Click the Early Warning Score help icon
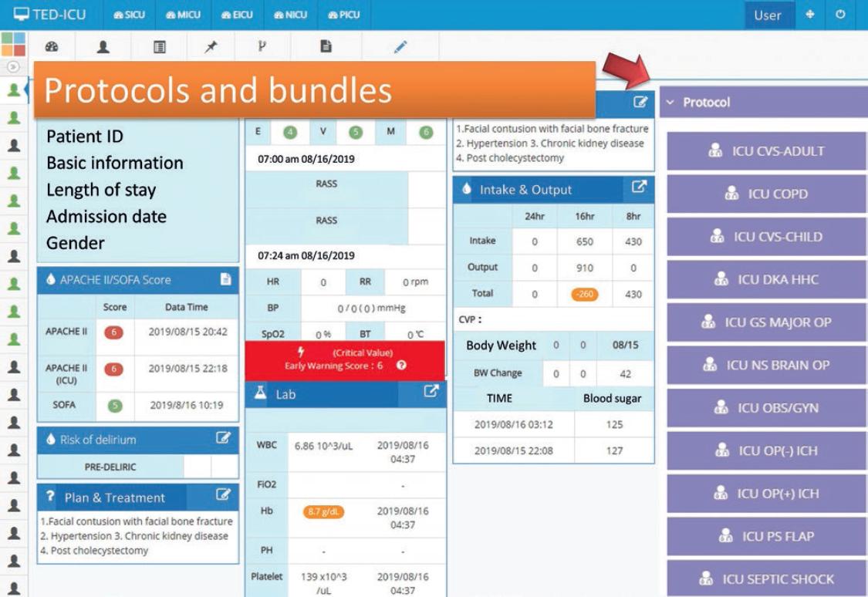868x597 pixels. coord(401,366)
